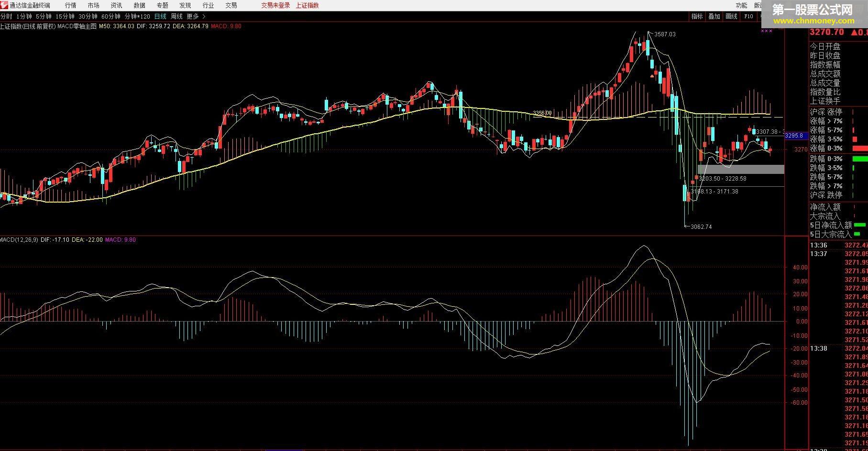Click the 交易未登录 login link
This screenshot has width=868, height=451.
[275, 5]
